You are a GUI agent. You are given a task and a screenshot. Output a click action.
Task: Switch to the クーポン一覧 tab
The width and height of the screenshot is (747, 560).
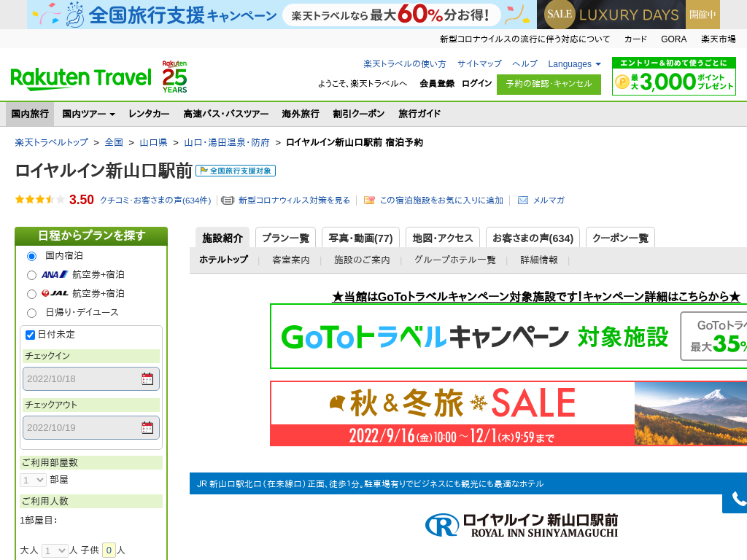click(620, 238)
